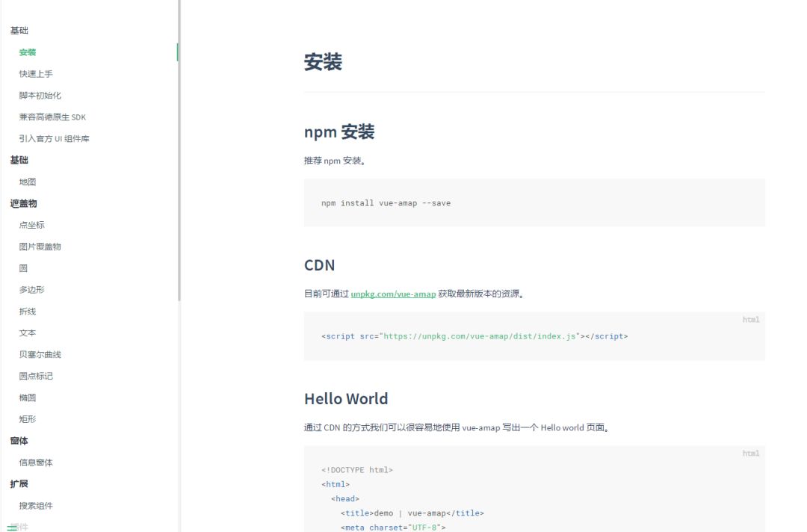Click the Hello World heading

[347, 399]
